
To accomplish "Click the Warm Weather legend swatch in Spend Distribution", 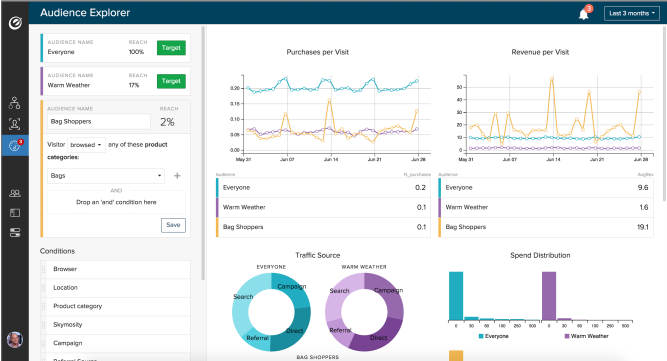I will (567, 336).
